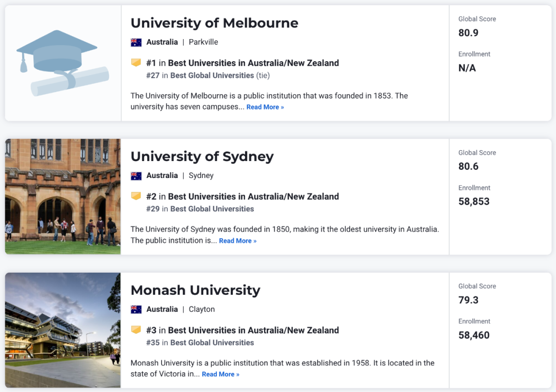Select the Global Score value 80.6

pos(468,167)
